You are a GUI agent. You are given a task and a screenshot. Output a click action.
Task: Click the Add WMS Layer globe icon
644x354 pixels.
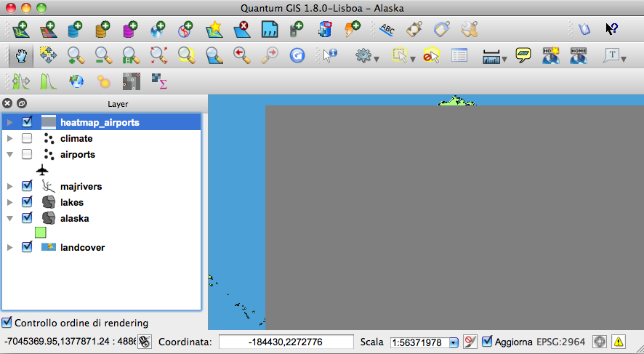coord(158,30)
